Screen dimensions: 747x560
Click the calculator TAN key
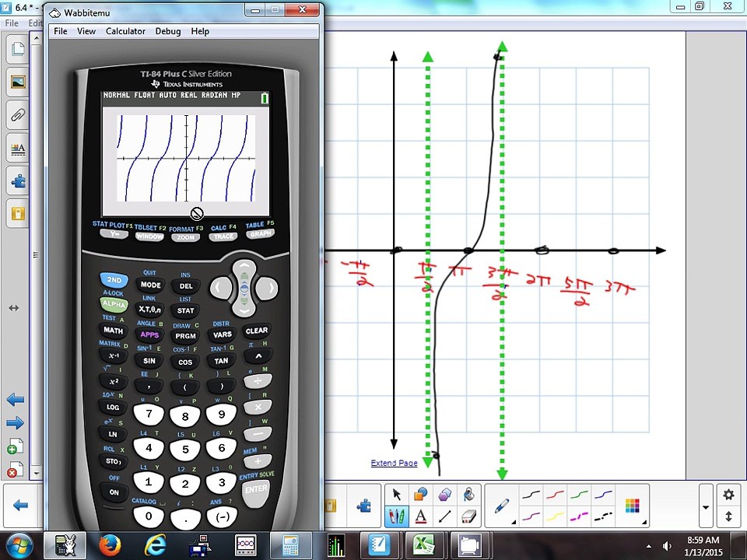click(x=221, y=361)
